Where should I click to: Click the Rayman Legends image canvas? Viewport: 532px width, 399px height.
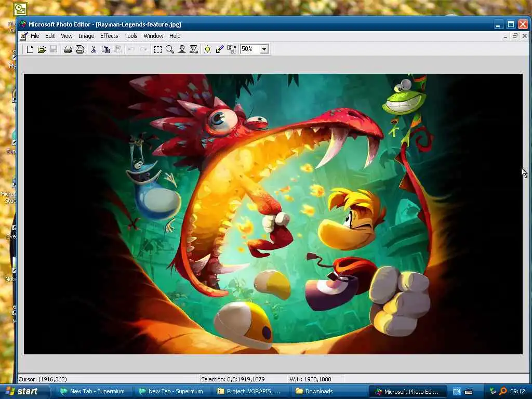click(273, 214)
